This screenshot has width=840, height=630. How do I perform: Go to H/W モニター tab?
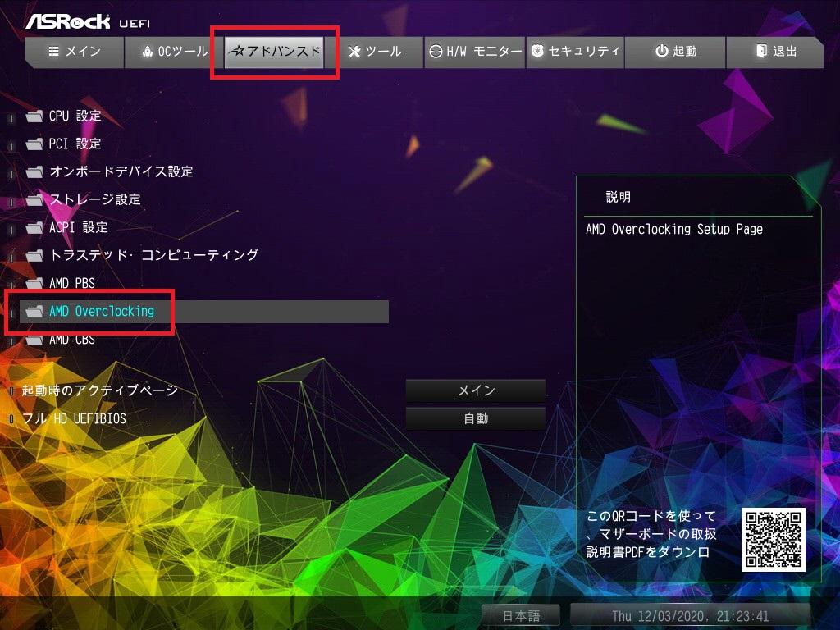pos(475,52)
